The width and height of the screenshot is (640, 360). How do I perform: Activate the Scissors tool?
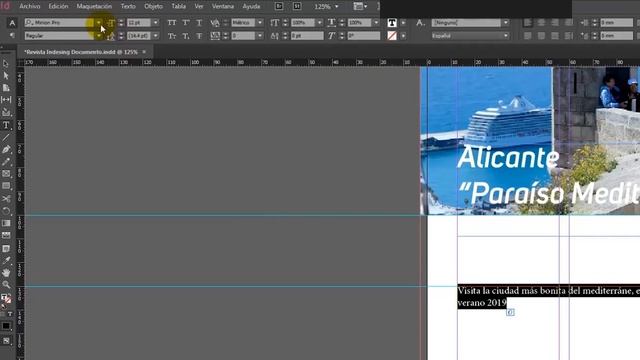6,199
